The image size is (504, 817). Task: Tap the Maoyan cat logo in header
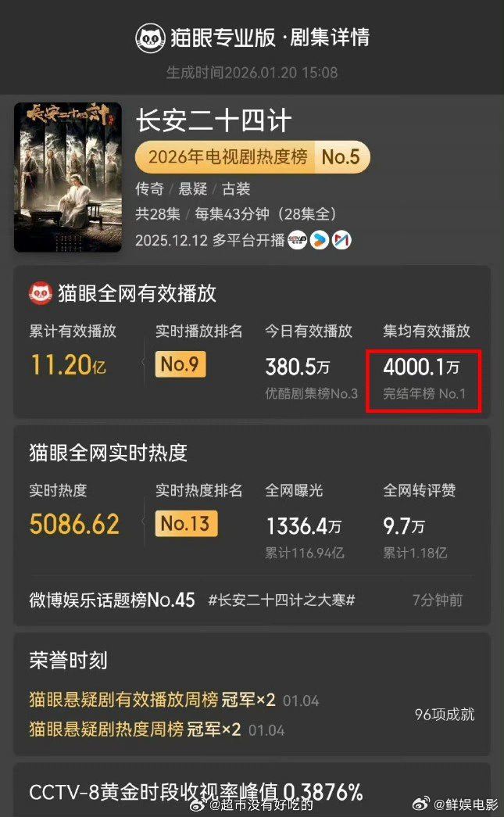click(151, 38)
